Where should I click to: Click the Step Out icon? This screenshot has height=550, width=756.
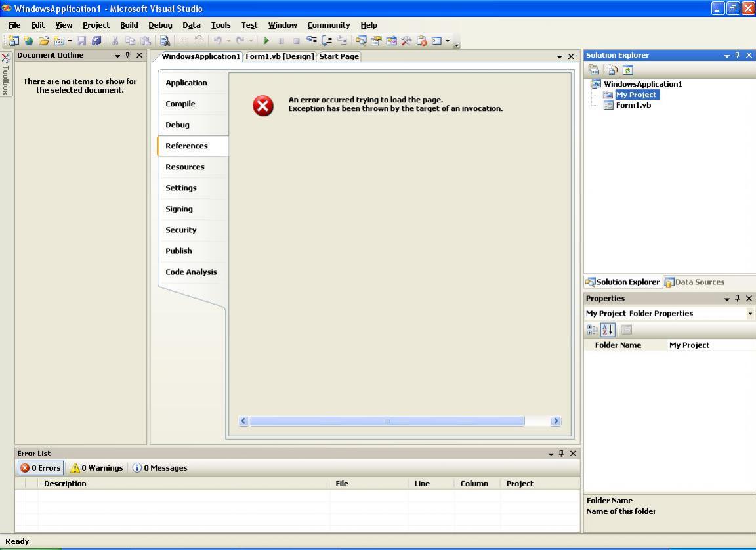[342, 41]
